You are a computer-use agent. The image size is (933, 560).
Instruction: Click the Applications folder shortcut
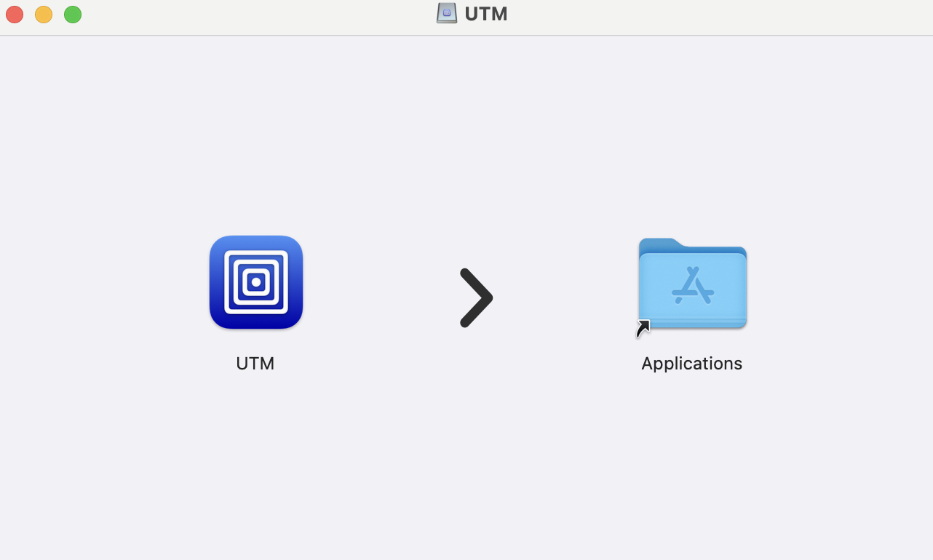pos(692,284)
